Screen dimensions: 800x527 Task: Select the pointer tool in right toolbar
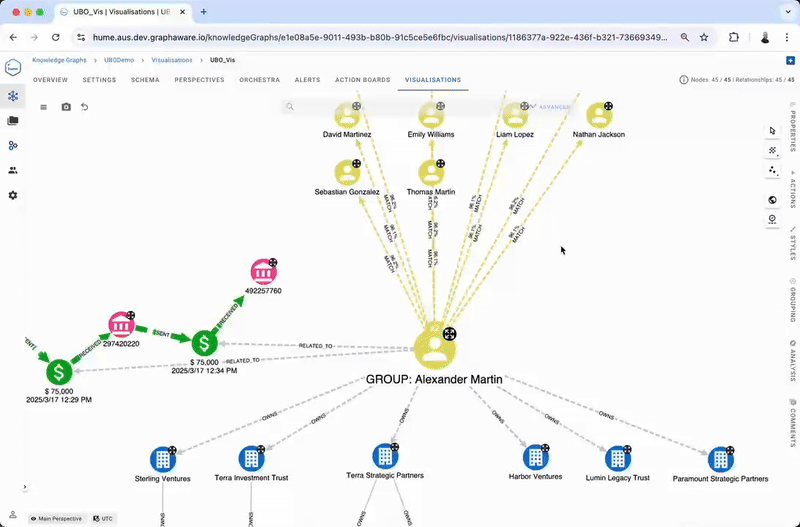772,131
